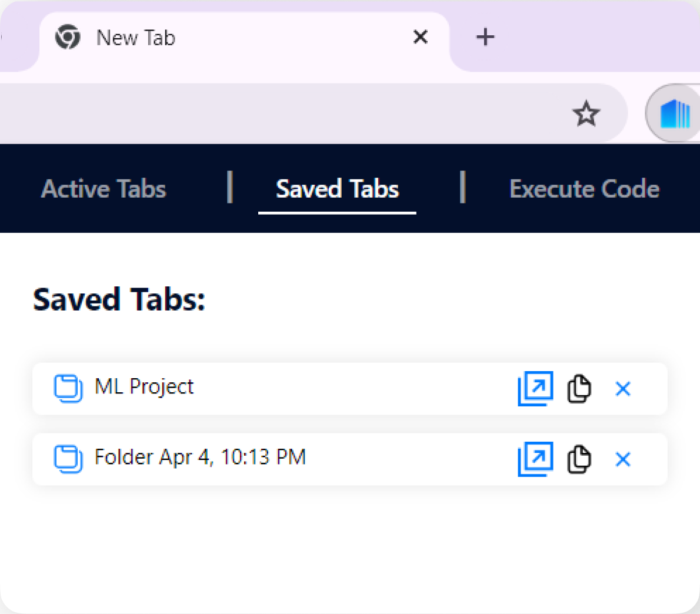Click the folder icon beside Folder Apr 4
700x614 pixels.
click(x=68, y=459)
